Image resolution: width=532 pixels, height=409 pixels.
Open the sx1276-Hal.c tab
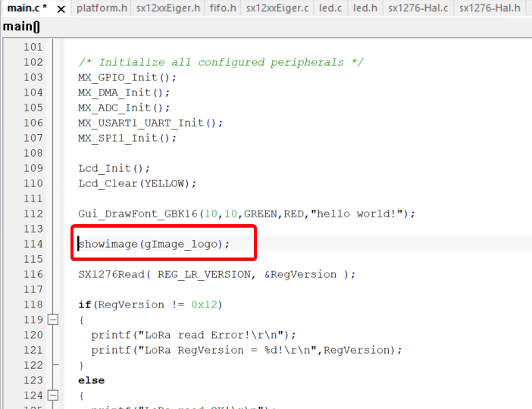tap(418, 8)
